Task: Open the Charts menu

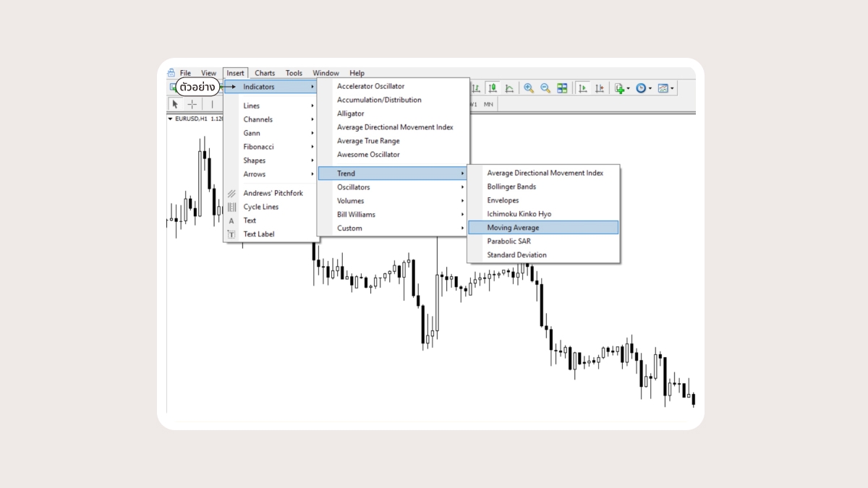Action: [264, 72]
